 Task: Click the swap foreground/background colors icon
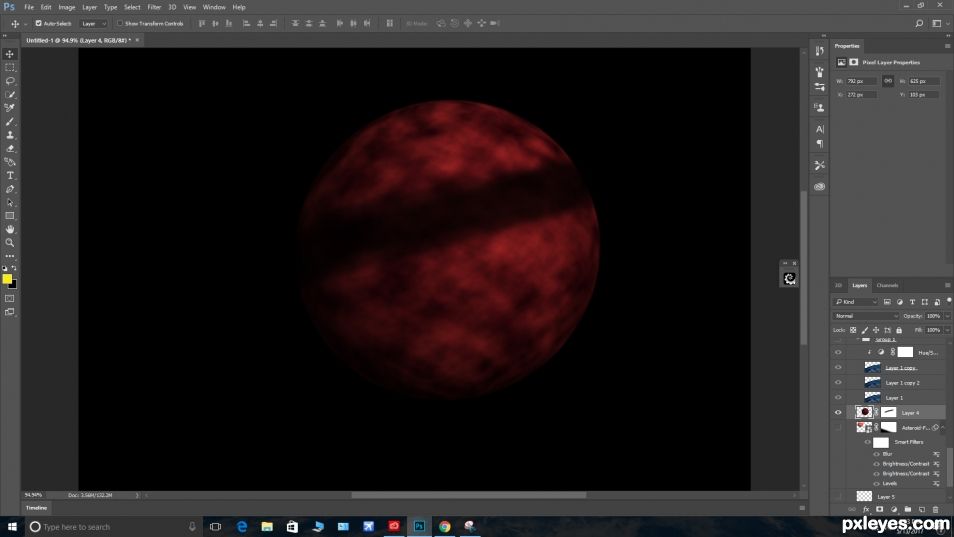coord(14,268)
